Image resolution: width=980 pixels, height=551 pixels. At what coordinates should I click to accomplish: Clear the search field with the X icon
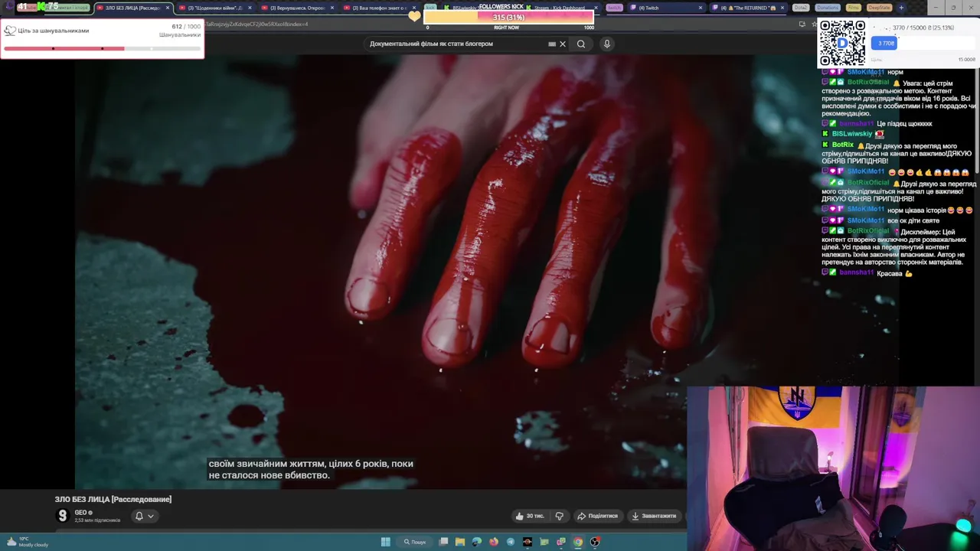click(563, 44)
